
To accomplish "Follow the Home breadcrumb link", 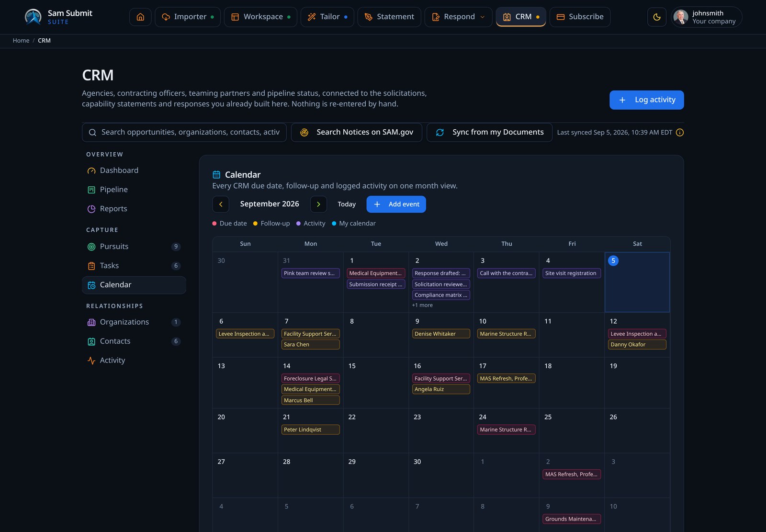I will click(x=21, y=41).
